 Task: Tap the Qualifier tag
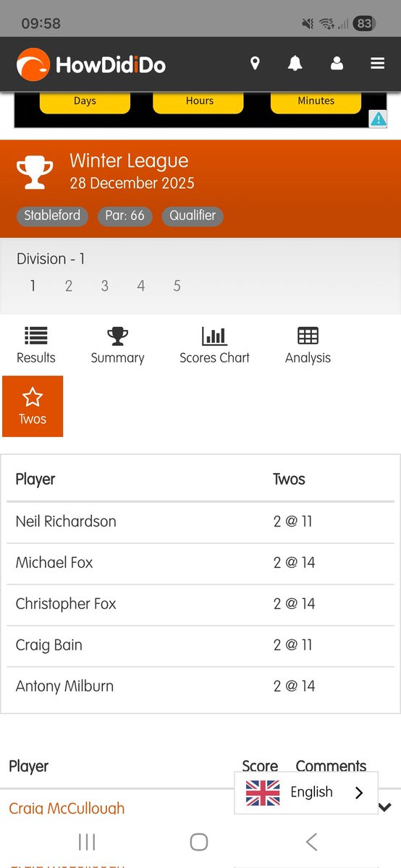click(x=193, y=216)
